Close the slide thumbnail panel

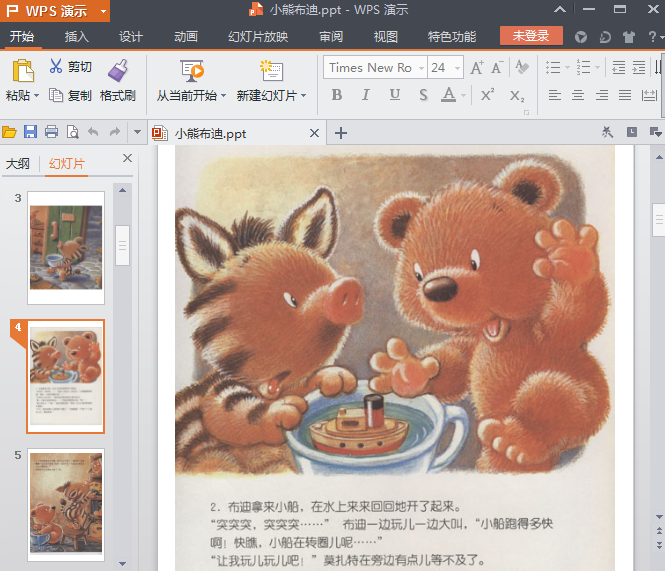click(x=127, y=158)
